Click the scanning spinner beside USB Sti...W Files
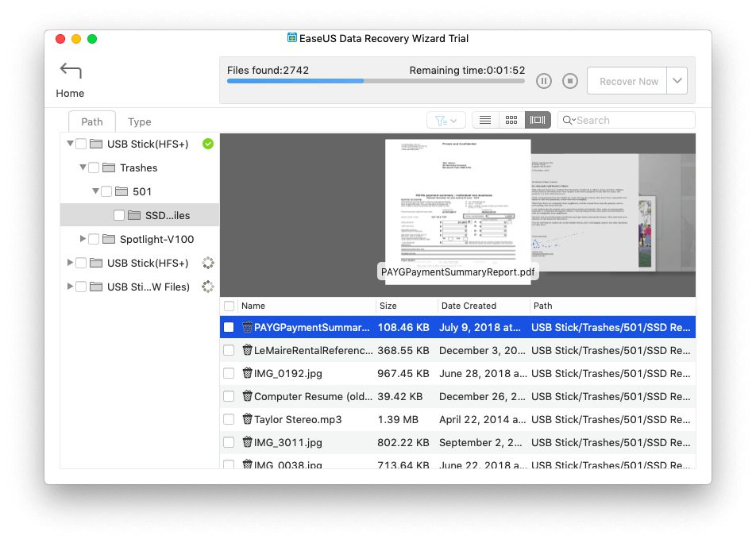Screen dimensions: 756x543 [x=208, y=287]
